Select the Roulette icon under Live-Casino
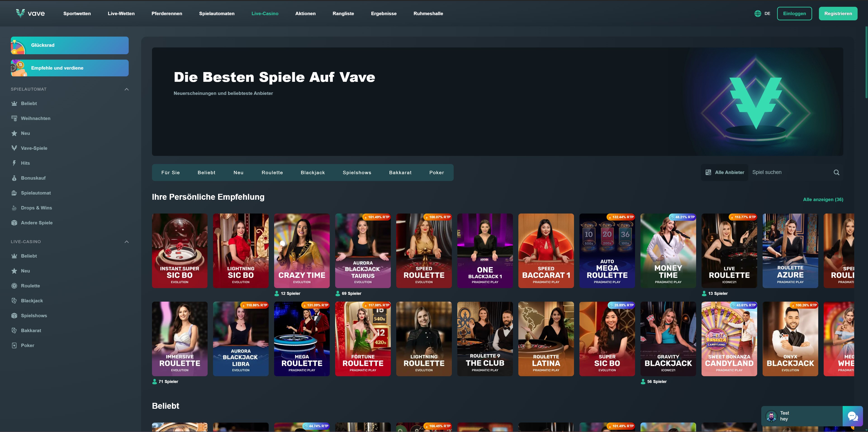This screenshot has width=868, height=432. coord(14,286)
